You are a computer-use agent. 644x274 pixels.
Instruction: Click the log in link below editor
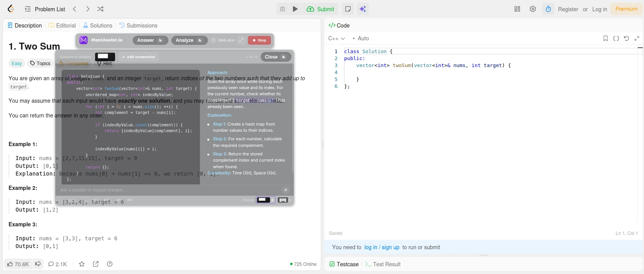click(371, 247)
